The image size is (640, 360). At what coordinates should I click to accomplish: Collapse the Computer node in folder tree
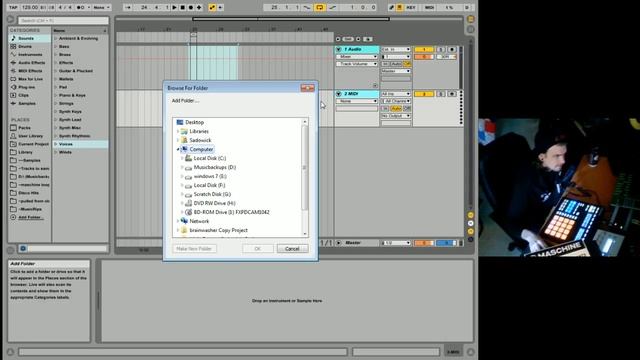(178, 149)
